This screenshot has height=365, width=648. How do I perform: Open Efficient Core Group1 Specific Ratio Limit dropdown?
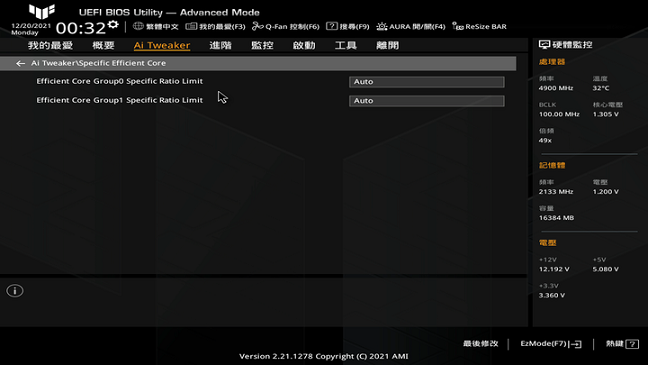pyautogui.click(x=426, y=101)
